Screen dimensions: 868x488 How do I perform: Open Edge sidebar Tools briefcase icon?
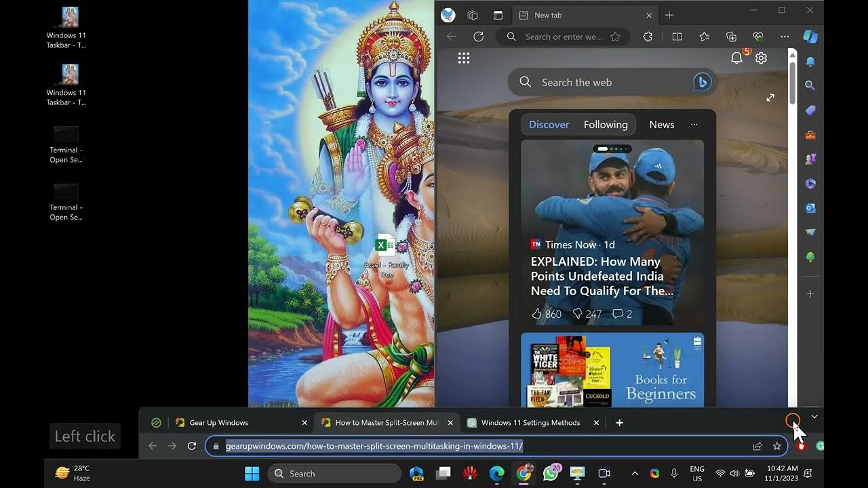click(x=810, y=134)
